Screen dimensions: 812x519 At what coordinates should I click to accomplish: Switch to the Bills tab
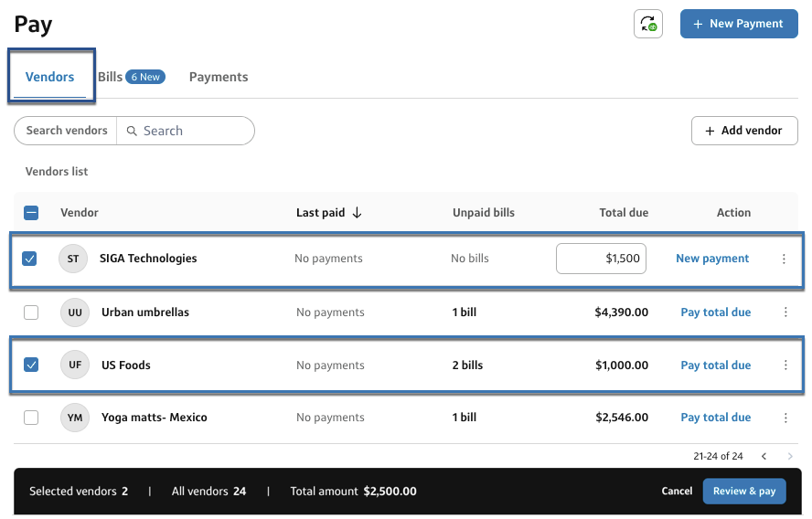pyautogui.click(x=111, y=77)
